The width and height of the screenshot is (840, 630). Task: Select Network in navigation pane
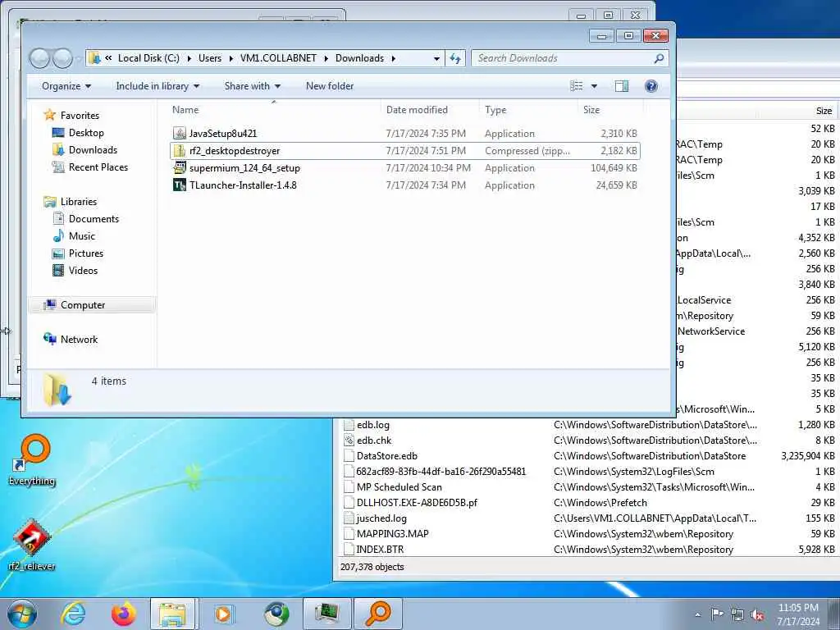pos(79,339)
